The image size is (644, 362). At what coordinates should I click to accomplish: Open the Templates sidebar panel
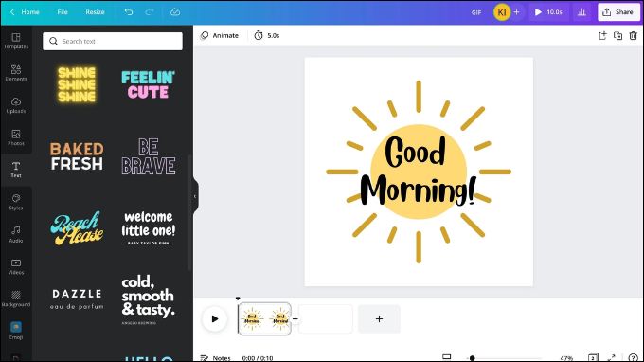[16, 41]
